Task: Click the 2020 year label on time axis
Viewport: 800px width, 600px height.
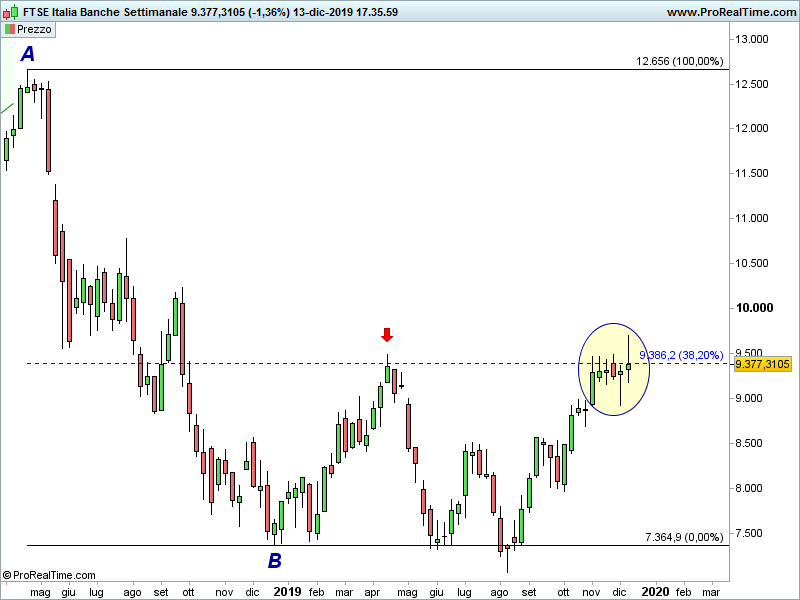Action: [x=655, y=591]
